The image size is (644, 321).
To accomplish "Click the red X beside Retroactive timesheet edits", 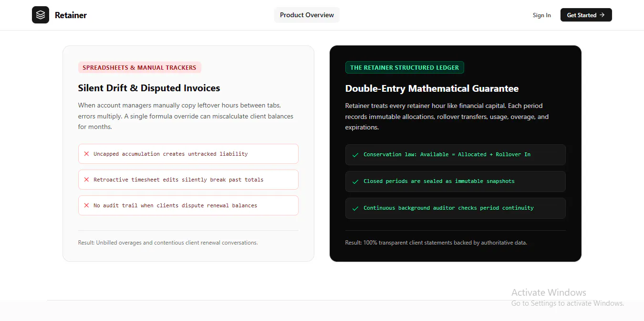I will [x=86, y=180].
